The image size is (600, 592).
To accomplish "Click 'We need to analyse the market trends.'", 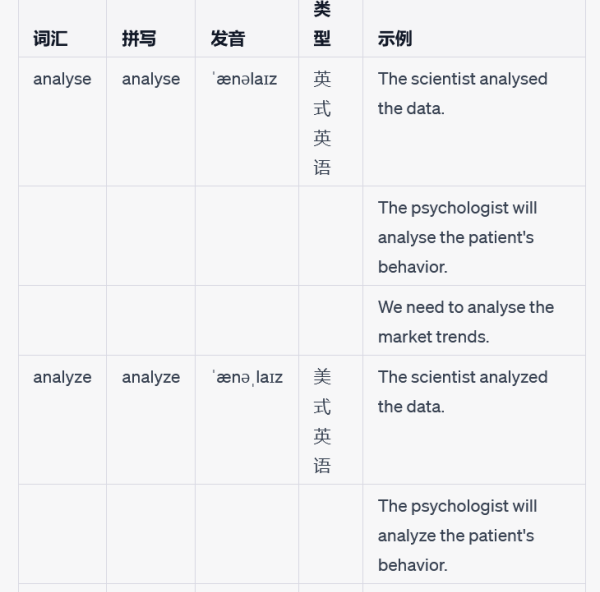I will (466, 322).
